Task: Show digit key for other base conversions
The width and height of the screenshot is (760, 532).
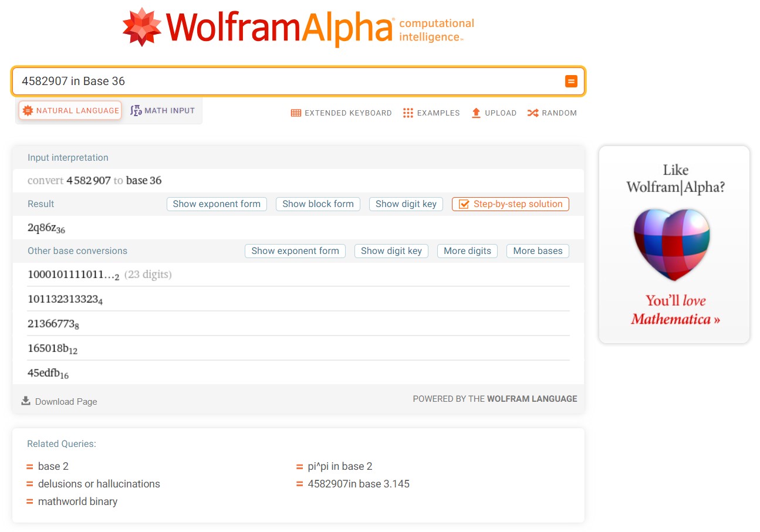Action: click(x=391, y=251)
